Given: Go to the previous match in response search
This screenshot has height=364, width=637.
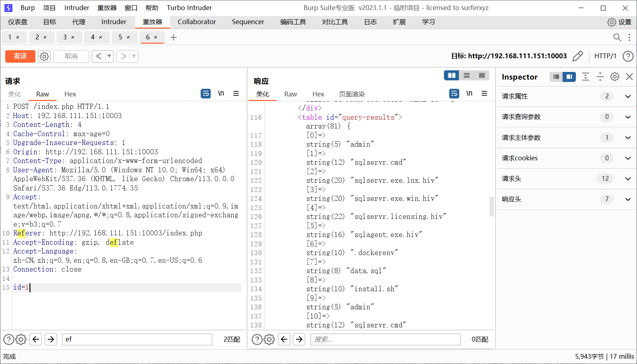Looking at the screenshot, I should [x=284, y=339].
